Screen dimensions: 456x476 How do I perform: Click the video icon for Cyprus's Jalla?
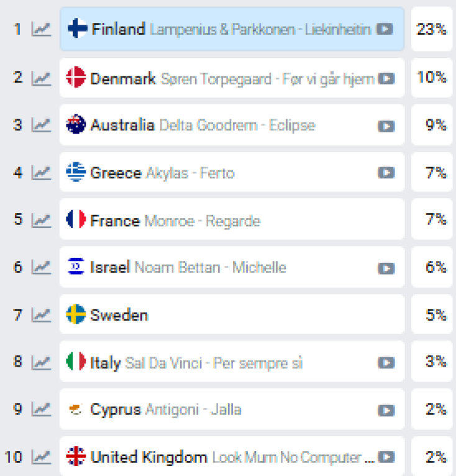(386, 410)
